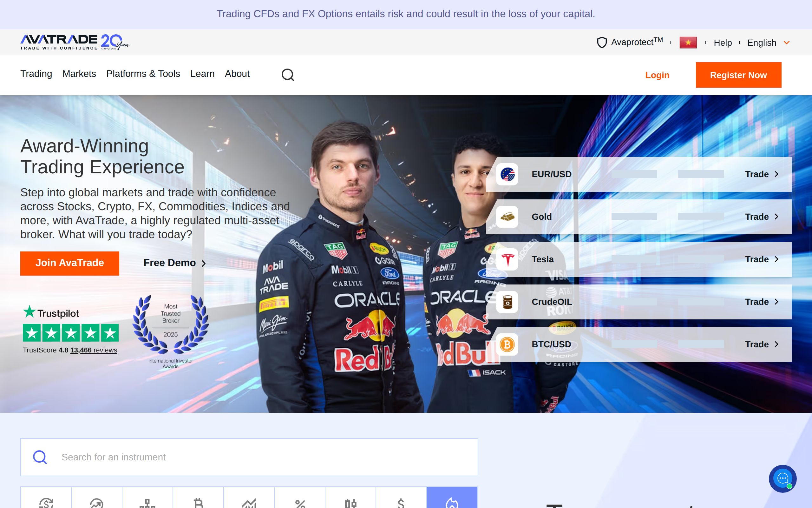Select the highlighted flame hot tab icon
Screen dimensions: 812x508
point(452,503)
